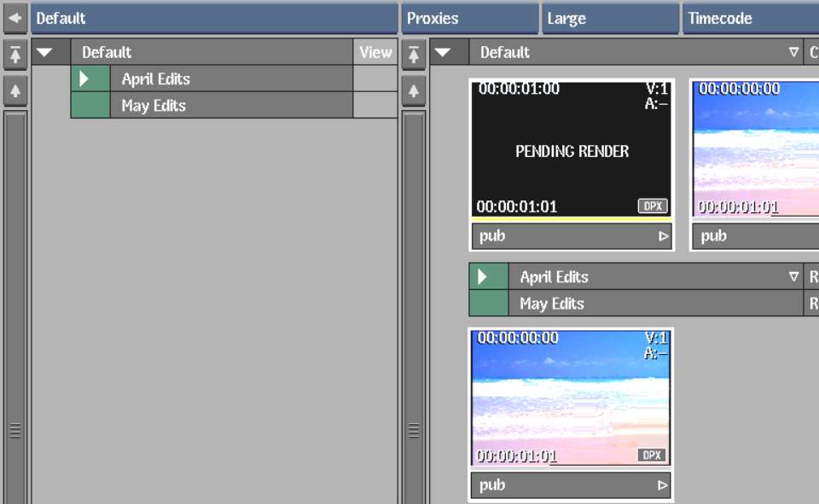Toggle green box beside May Edits, left panel

coord(90,106)
